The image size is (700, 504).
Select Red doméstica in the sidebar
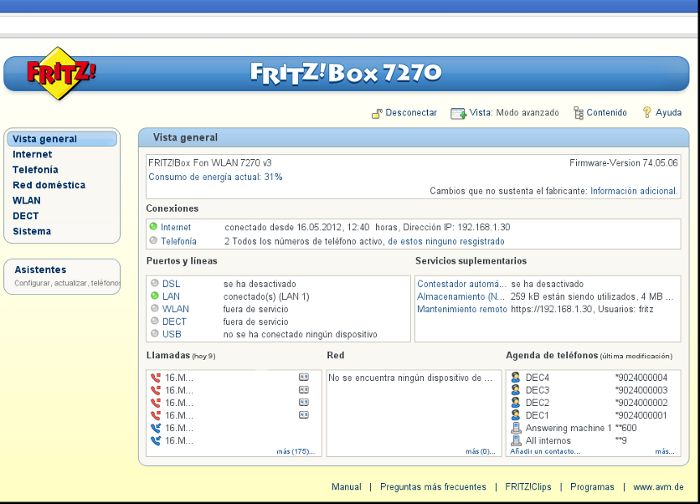(x=48, y=185)
